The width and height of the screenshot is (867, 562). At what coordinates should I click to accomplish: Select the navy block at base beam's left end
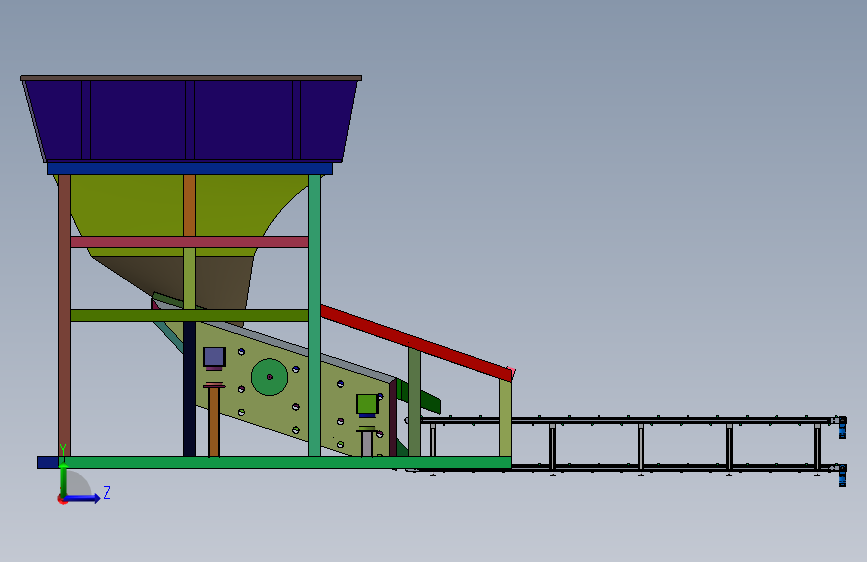[x=48, y=462]
